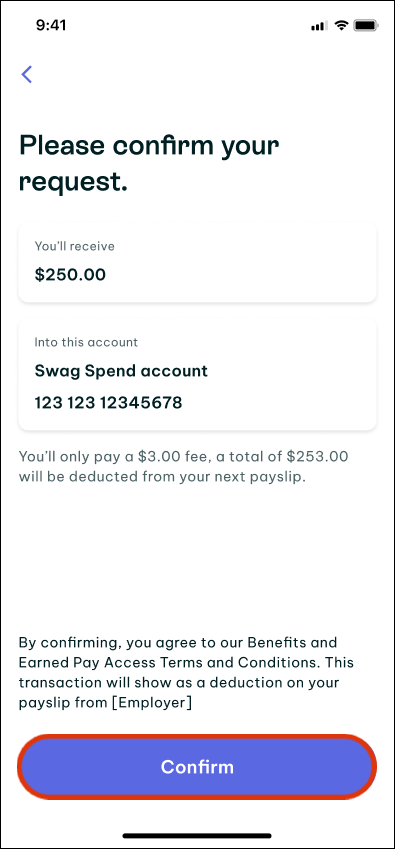This screenshot has height=849, width=395.
Task: Tap the $250.00 amount text
Action: coord(70,275)
